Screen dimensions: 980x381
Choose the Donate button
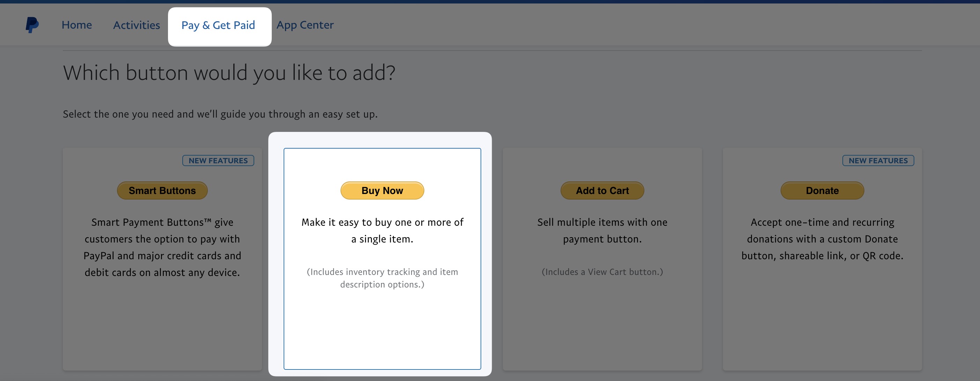822,190
